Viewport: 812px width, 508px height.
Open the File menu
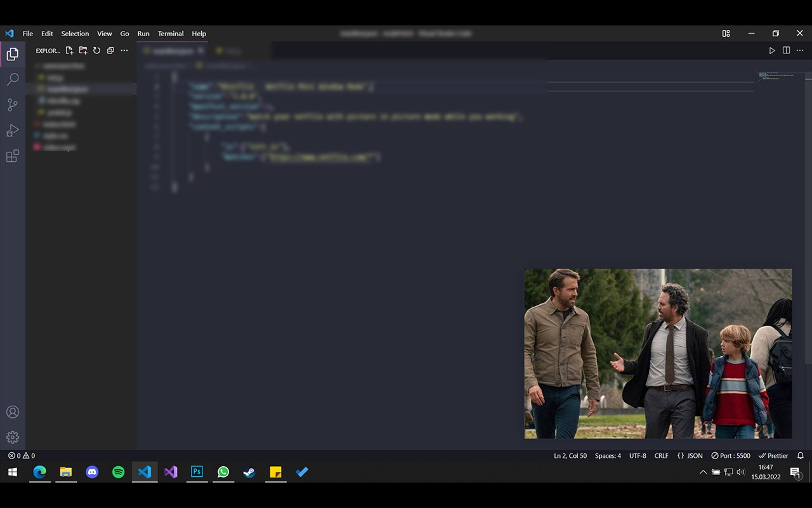point(28,34)
